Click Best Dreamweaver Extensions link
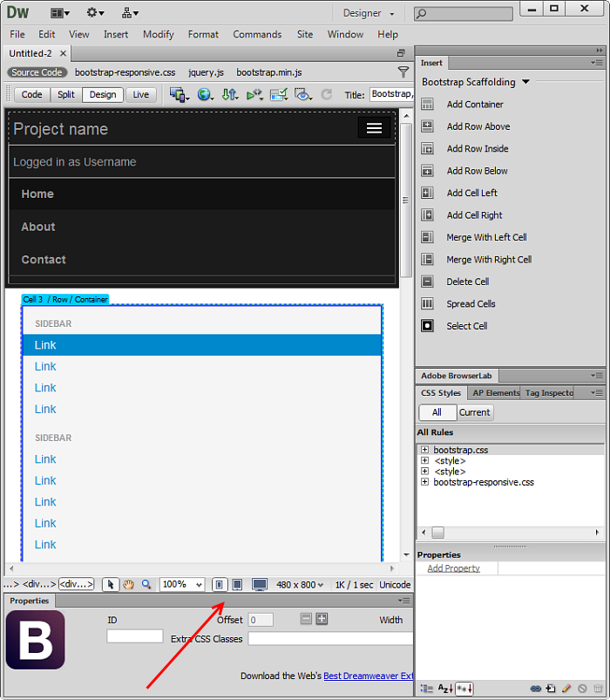 (369, 676)
